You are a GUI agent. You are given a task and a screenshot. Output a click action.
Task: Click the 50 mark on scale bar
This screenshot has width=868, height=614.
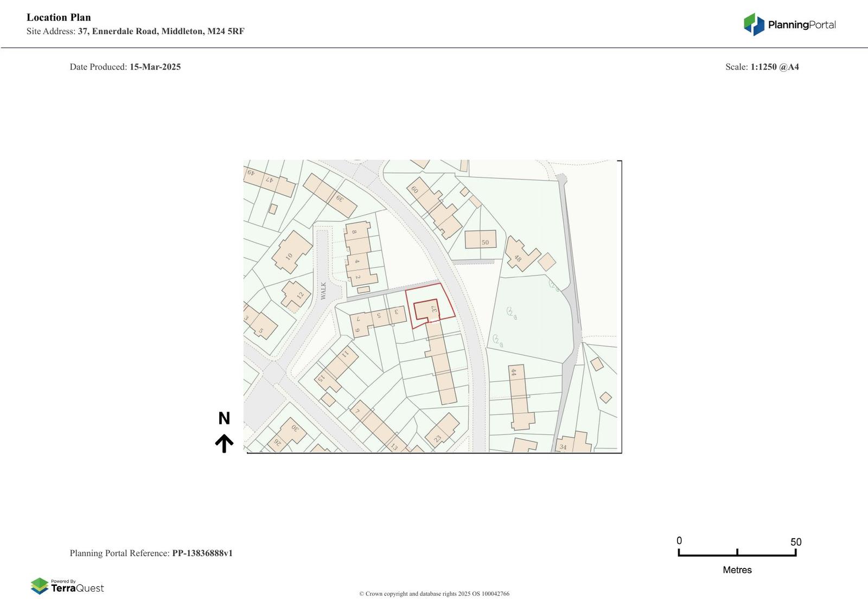pos(795,542)
